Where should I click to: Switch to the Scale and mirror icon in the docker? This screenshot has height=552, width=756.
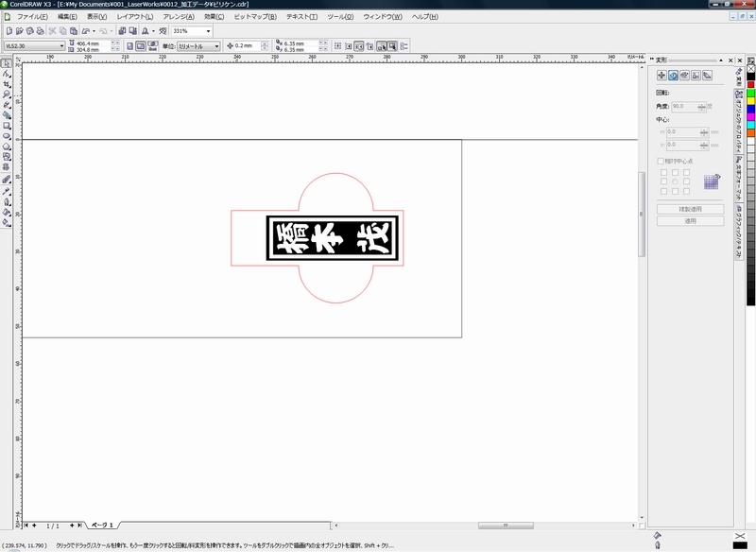684,76
